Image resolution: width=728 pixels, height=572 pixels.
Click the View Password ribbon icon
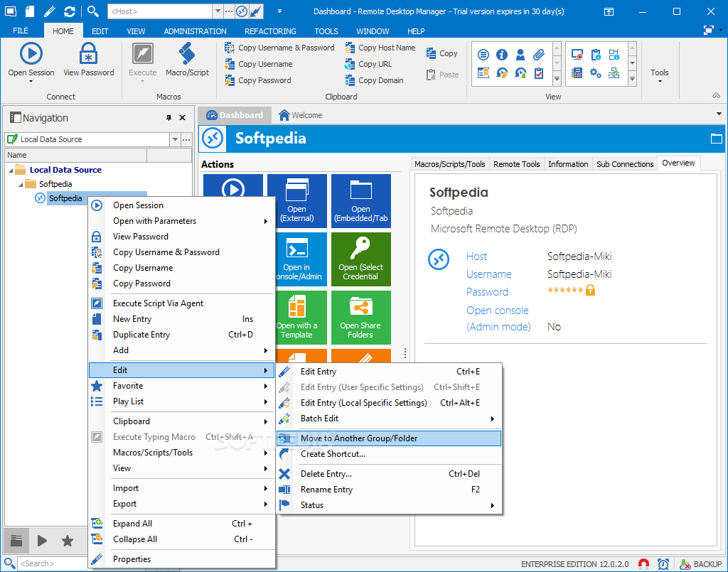(x=88, y=54)
